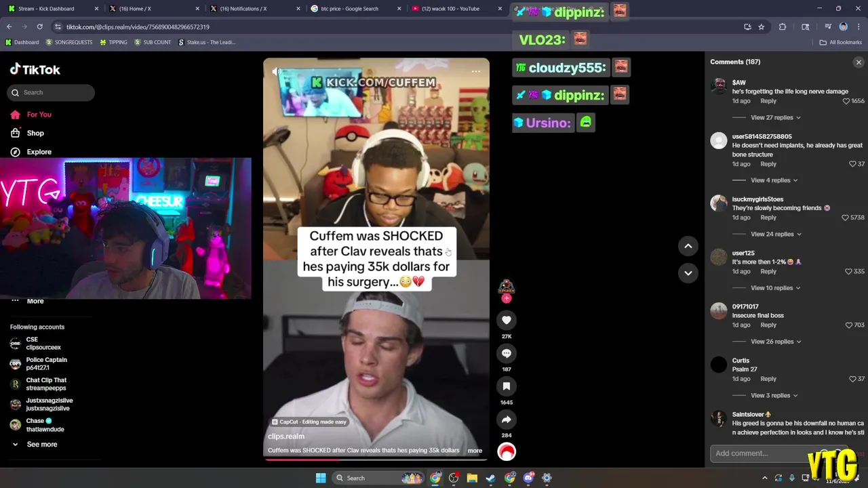Screen dimensions: 868x488
Task: Reply to $AW's comment
Action: pyautogui.click(x=768, y=101)
